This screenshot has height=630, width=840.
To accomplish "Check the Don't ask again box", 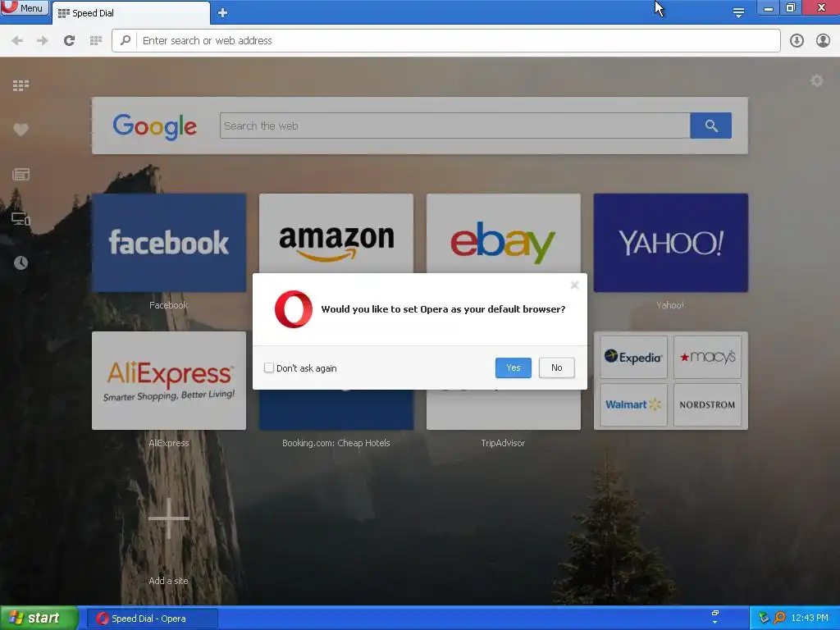I will [x=269, y=368].
